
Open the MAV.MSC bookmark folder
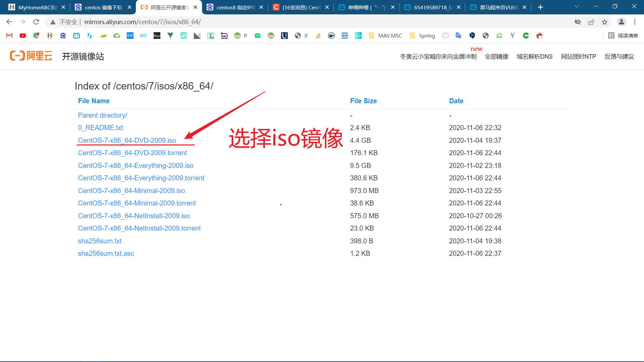[385, 36]
